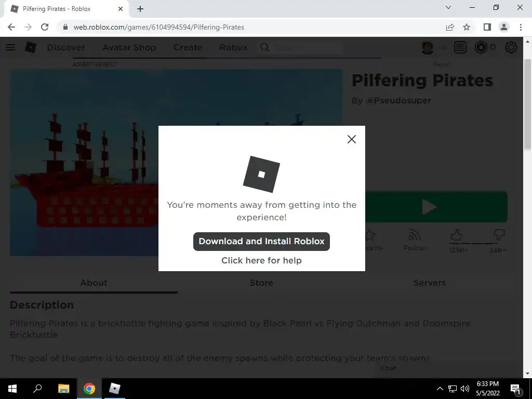The image size is (532, 399).
Task: Open the notifications stream icon
Action: click(x=460, y=47)
